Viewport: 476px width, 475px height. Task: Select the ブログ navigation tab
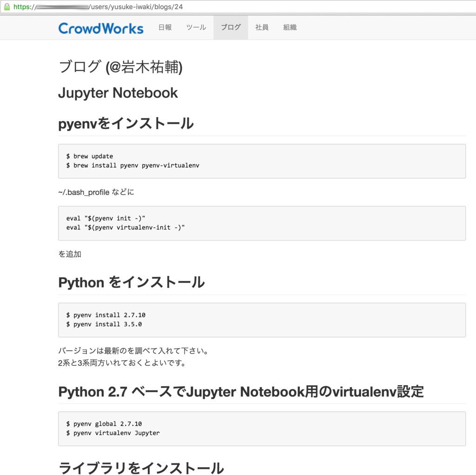pyautogui.click(x=231, y=27)
